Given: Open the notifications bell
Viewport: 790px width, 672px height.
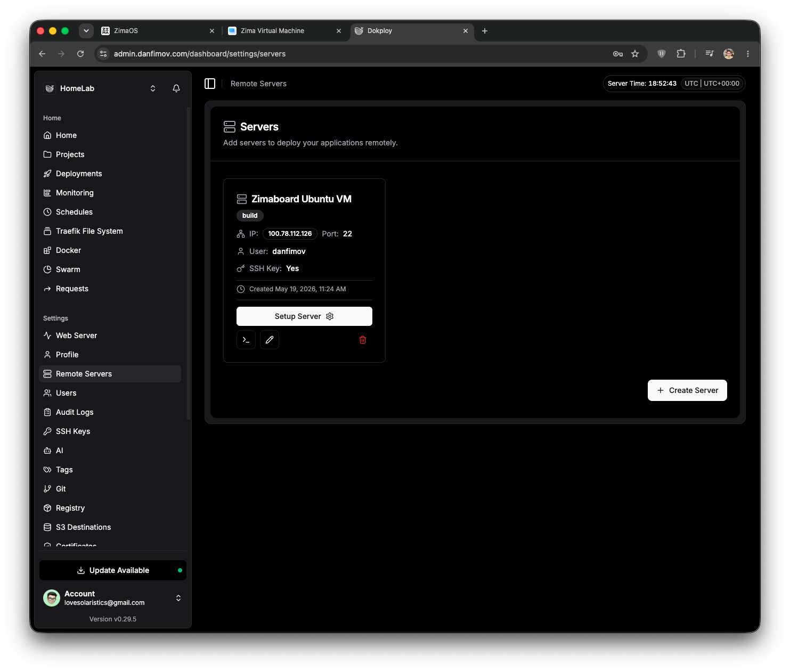Looking at the screenshot, I should [x=176, y=88].
